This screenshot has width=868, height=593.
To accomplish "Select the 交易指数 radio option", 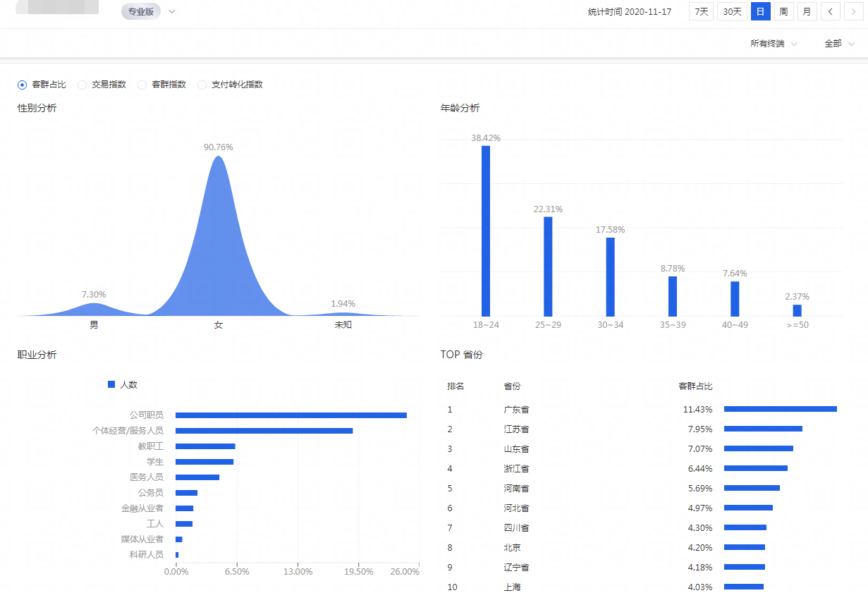I will point(82,85).
